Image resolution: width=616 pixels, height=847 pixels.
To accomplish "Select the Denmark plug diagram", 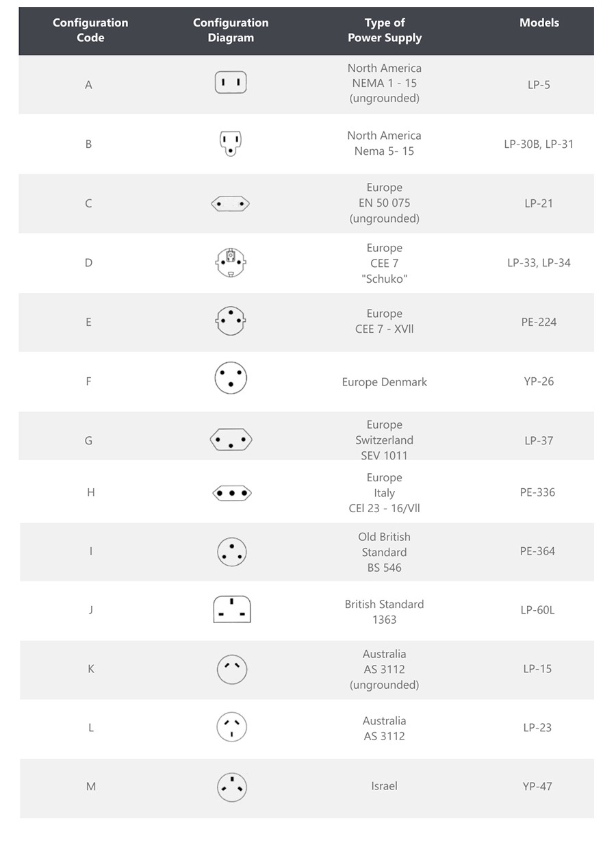I will click(231, 378).
